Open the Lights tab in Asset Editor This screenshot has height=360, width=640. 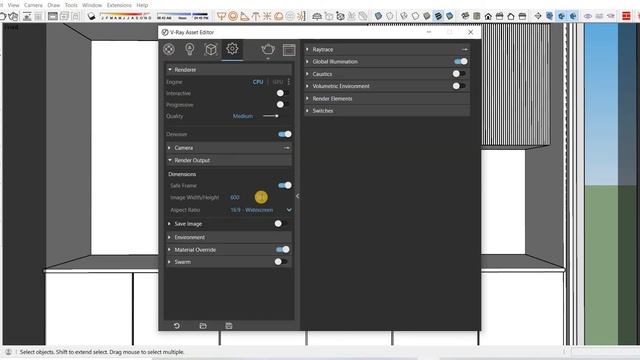[x=189, y=49]
